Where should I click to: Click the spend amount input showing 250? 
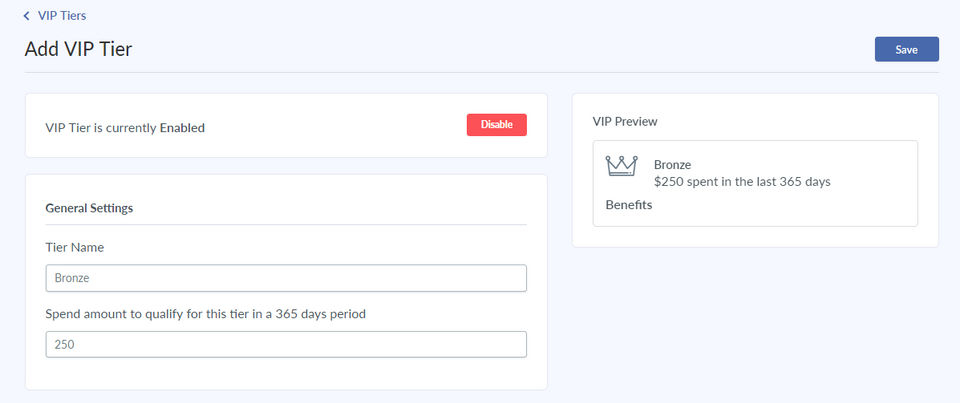pyautogui.click(x=286, y=344)
